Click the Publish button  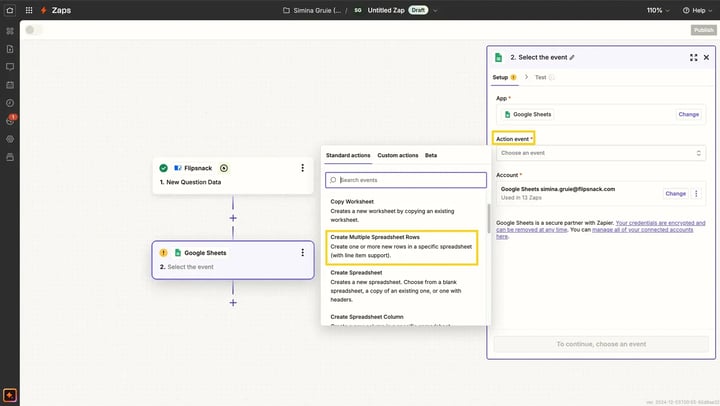click(703, 30)
